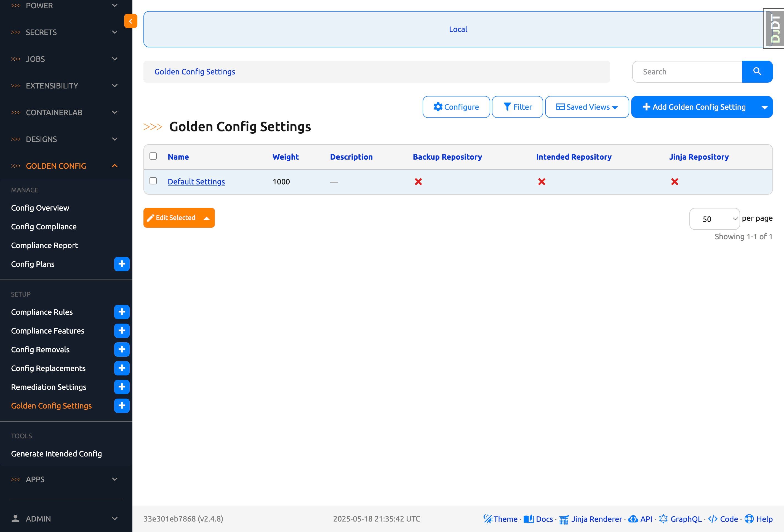Click the blue search magnifier button

(x=757, y=71)
